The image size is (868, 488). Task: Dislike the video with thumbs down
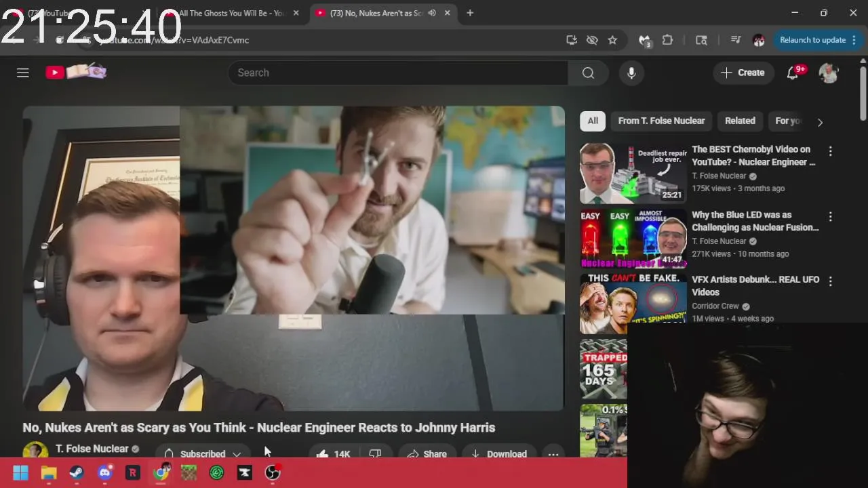pyautogui.click(x=375, y=453)
